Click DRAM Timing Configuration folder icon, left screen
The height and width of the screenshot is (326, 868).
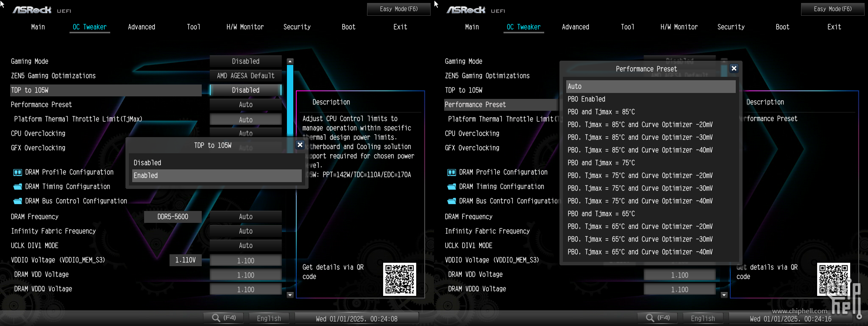click(17, 187)
